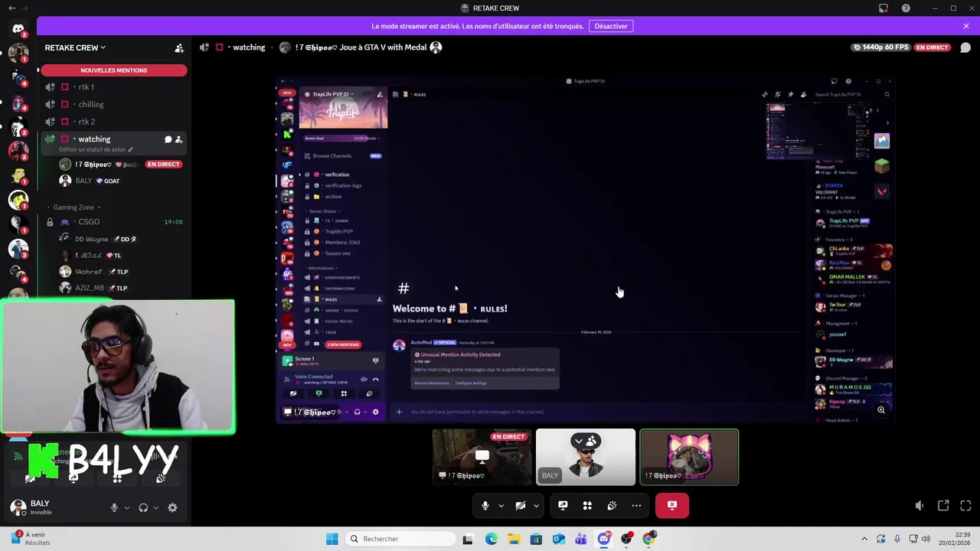
Task: Open more options ellipsis in call bar
Action: pyautogui.click(x=636, y=505)
